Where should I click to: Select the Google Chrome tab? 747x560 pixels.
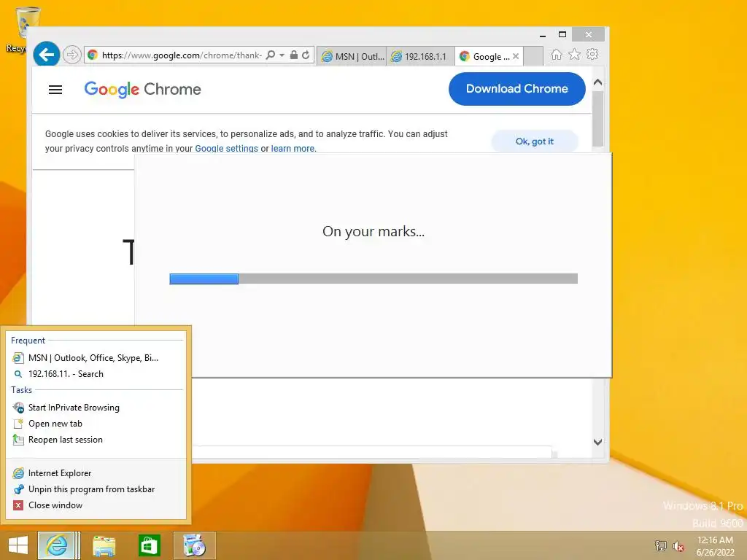tap(485, 56)
